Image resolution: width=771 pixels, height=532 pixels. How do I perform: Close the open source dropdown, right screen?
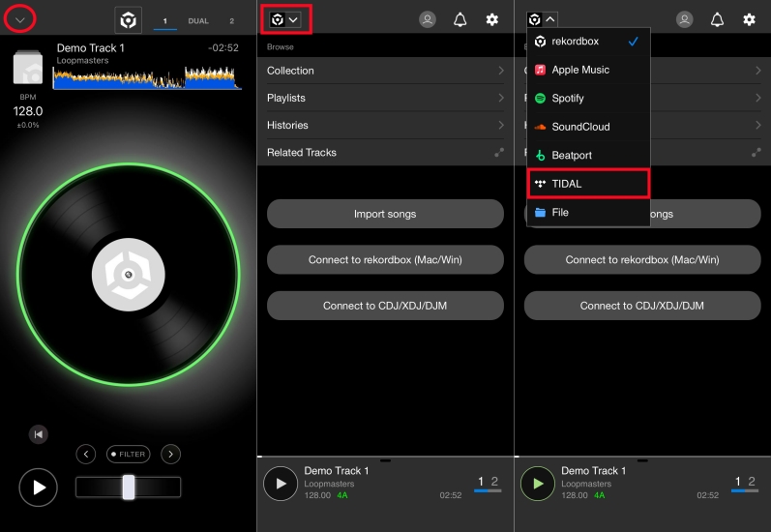point(543,19)
